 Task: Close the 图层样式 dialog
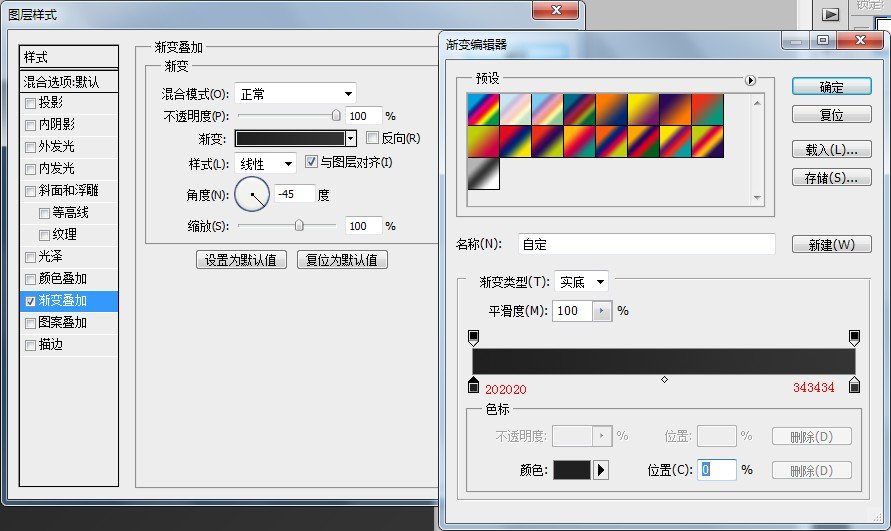555,10
